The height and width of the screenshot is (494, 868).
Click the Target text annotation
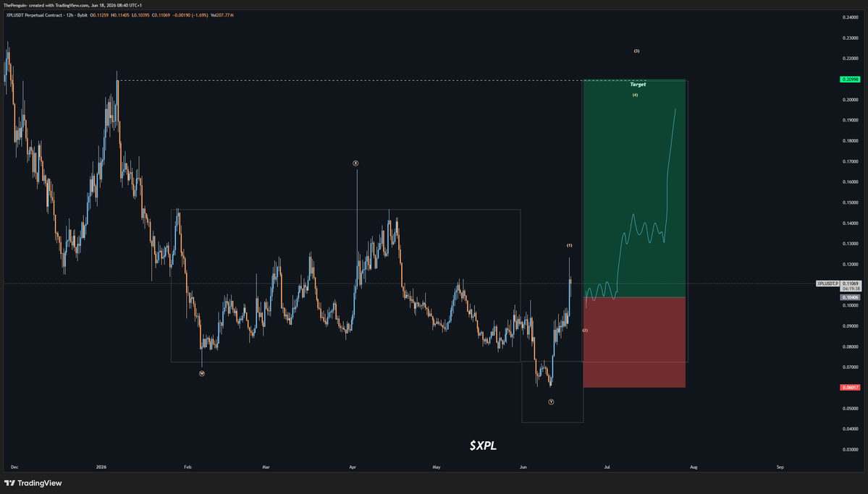click(x=638, y=85)
